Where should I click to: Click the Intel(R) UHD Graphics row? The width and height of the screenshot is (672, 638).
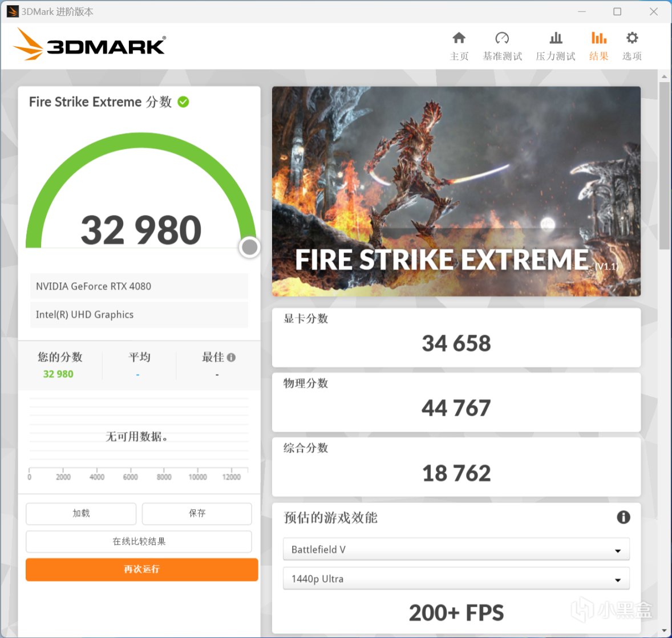139,315
